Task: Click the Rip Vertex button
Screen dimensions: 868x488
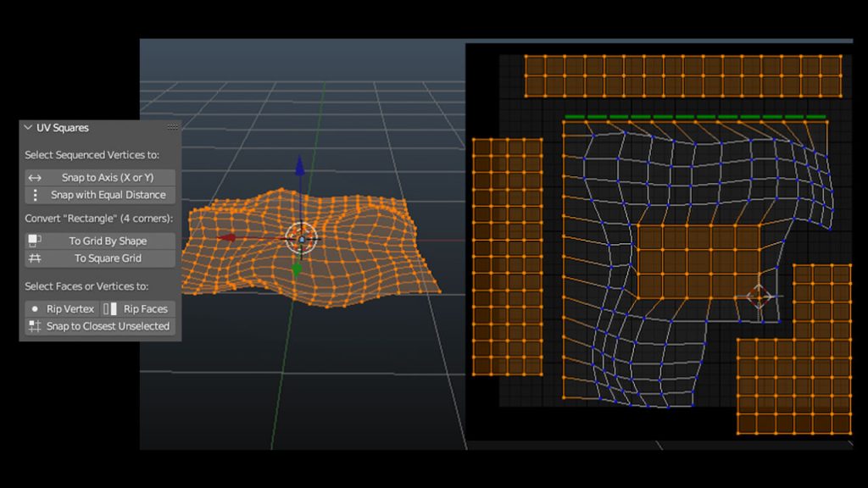Action: coord(62,309)
